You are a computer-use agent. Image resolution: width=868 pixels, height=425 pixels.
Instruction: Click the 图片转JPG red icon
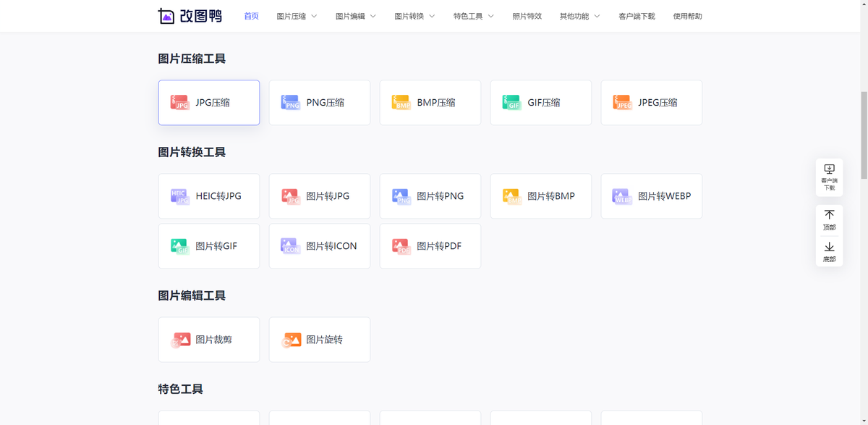290,196
